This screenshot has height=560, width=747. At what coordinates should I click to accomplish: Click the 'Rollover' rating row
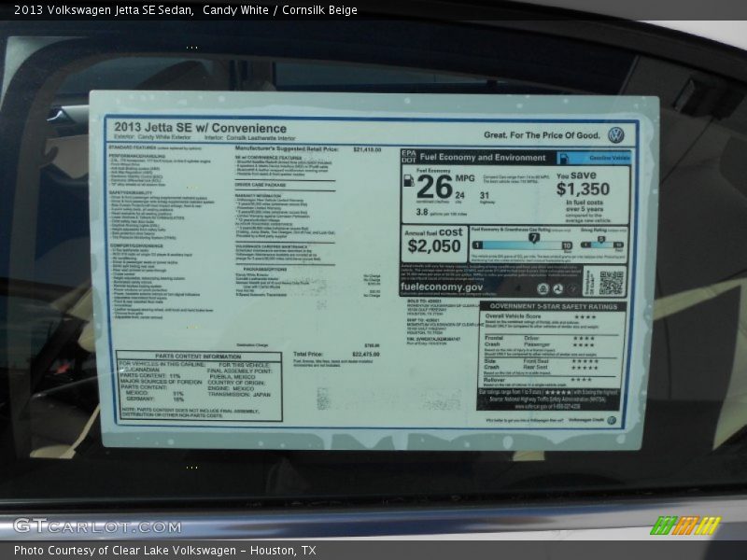point(538,380)
